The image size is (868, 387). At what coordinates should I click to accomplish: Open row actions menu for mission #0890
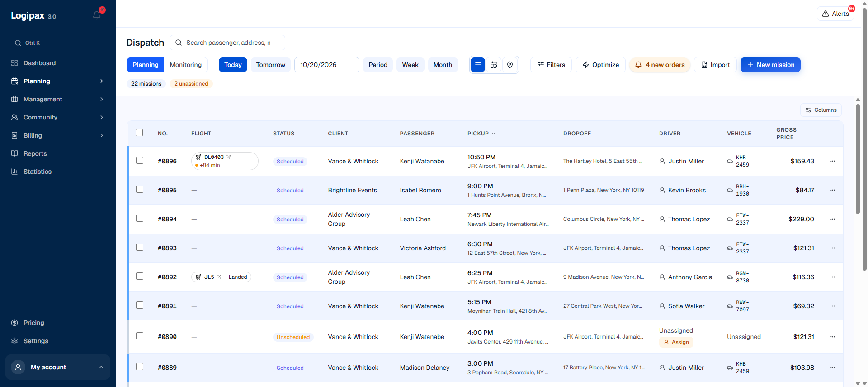point(832,337)
